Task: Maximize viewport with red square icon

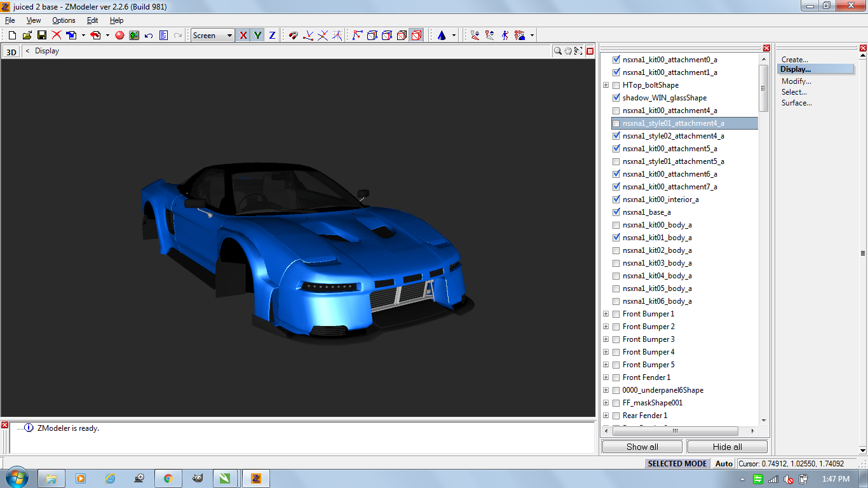Action: [x=590, y=51]
